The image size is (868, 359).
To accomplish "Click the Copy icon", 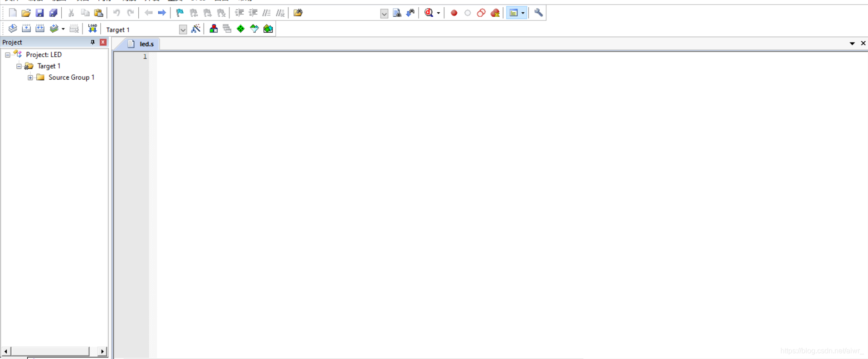I will click(85, 13).
